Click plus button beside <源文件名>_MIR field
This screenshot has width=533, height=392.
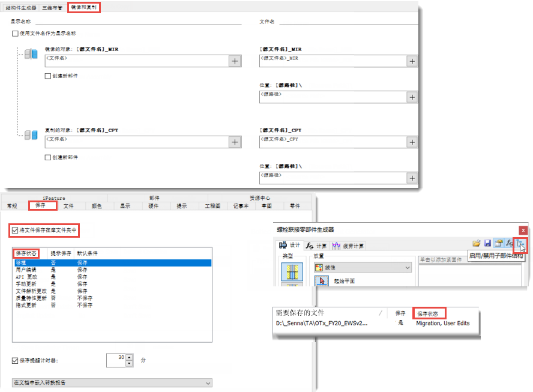coord(412,61)
